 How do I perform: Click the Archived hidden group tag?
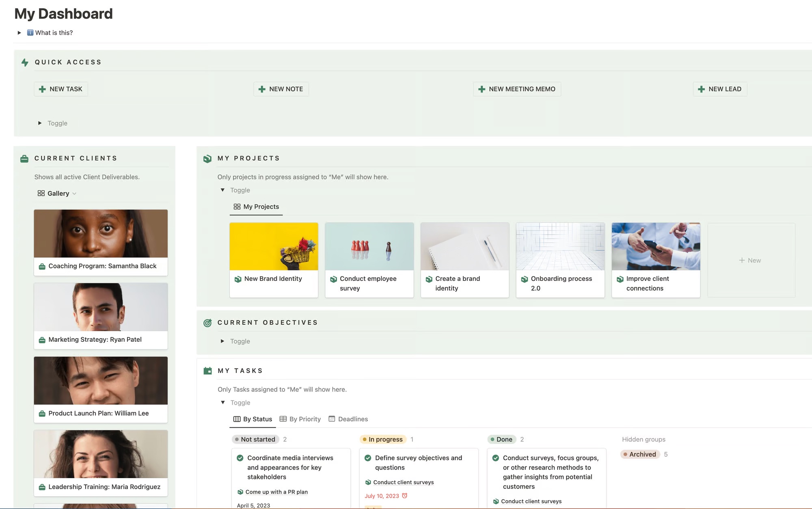pyautogui.click(x=640, y=455)
